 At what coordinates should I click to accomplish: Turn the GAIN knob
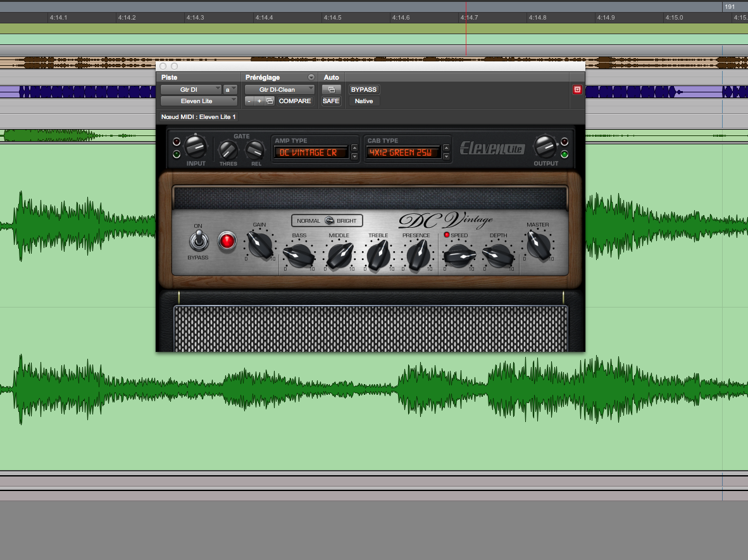pyautogui.click(x=260, y=244)
